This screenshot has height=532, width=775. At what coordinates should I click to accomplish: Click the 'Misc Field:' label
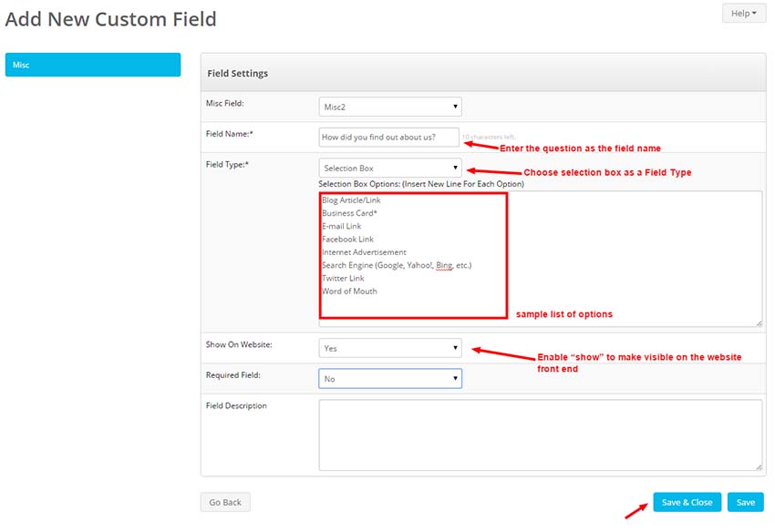[225, 103]
